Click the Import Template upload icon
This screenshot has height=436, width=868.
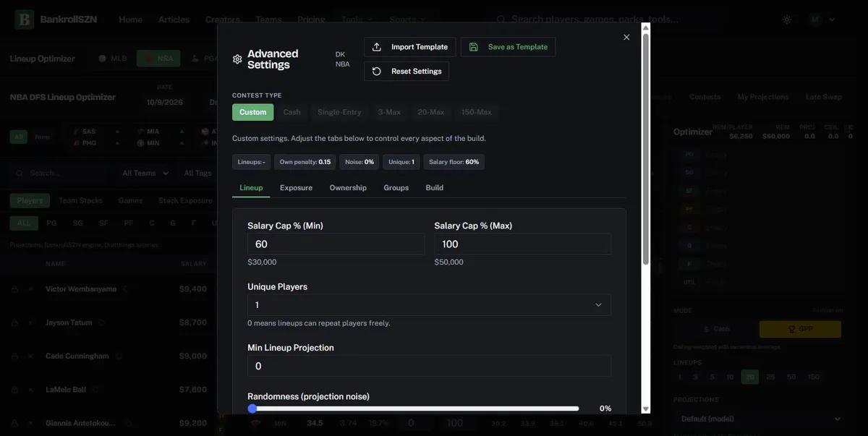(377, 47)
